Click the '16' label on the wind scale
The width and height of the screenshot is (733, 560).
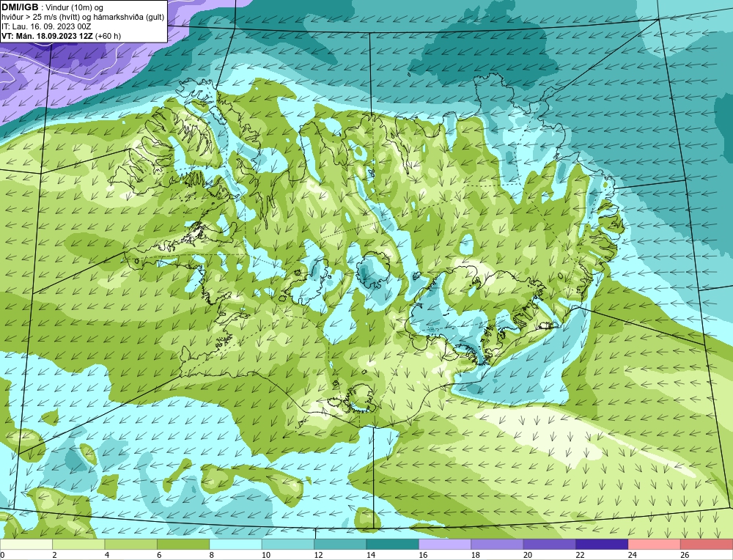pyautogui.click(x=423, y=555)
